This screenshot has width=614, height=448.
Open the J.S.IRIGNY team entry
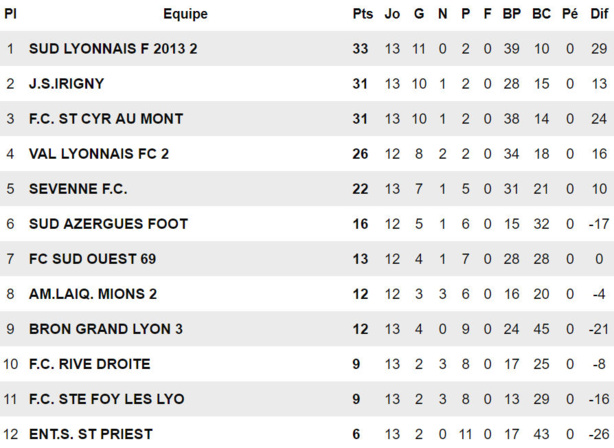66,84
